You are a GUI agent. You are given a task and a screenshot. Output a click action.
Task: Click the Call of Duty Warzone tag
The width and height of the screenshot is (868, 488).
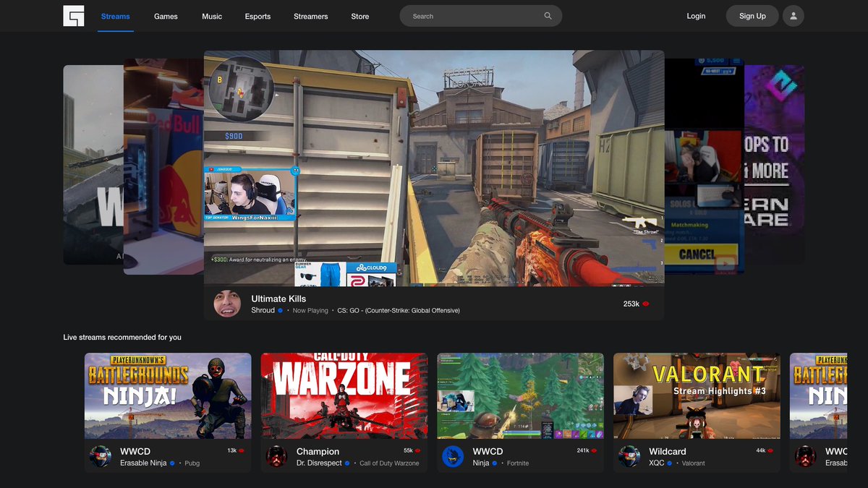click(389, 463)
